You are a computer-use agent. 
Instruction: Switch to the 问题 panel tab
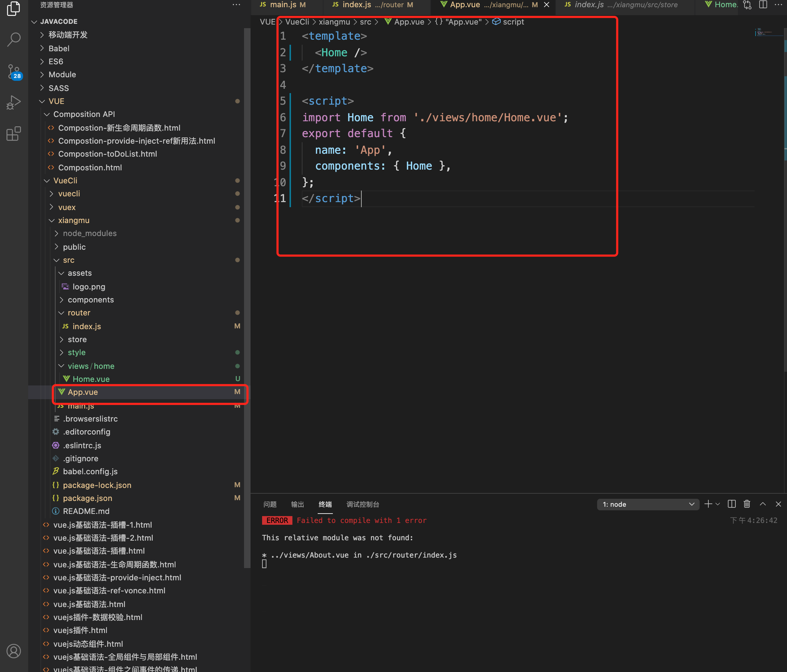[270, 504]
